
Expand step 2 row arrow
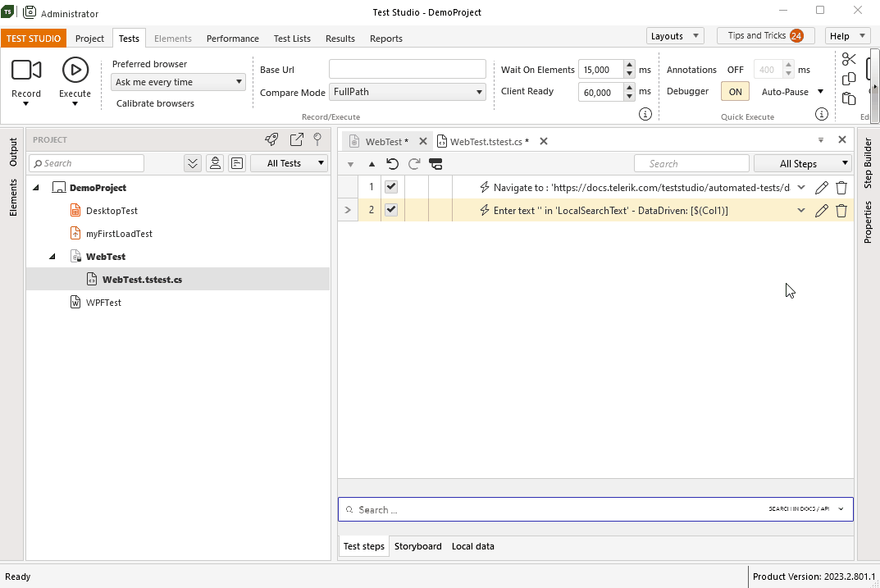coord(348,210)
